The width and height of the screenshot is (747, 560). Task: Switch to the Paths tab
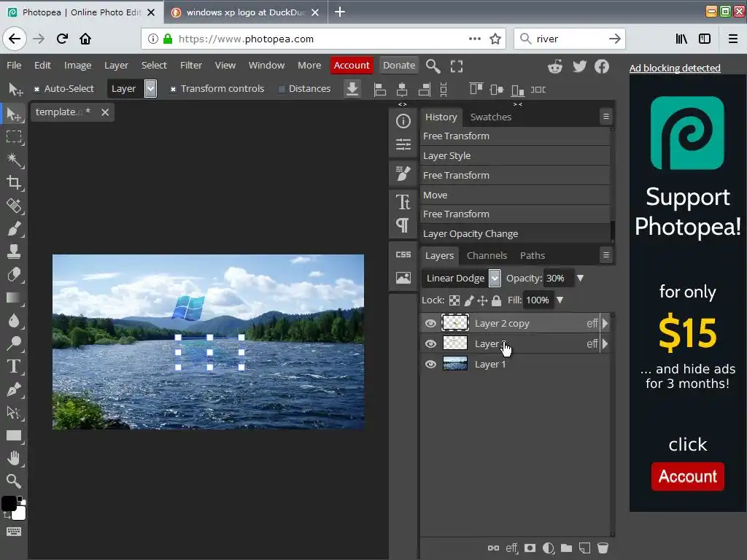coord(532,255)
